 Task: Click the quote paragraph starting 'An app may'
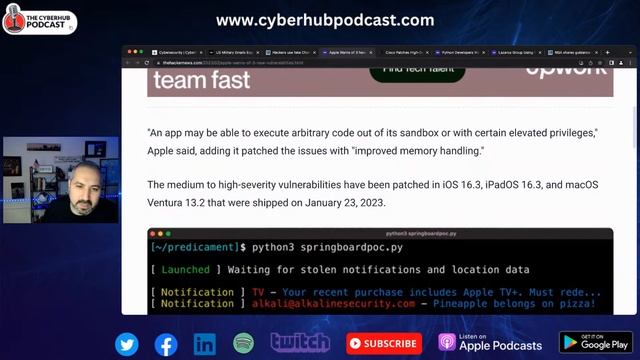pyautogui.click(x=373, y=142)
